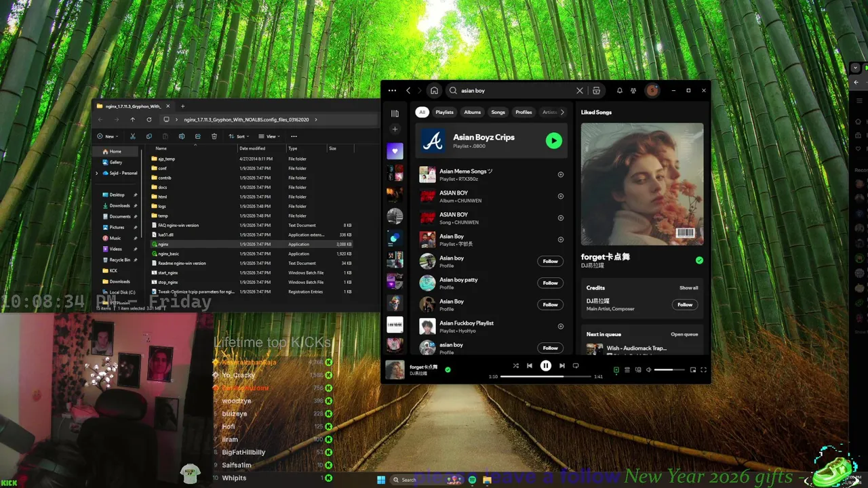Clear the 'asian boy' search text

pos(580,90)
